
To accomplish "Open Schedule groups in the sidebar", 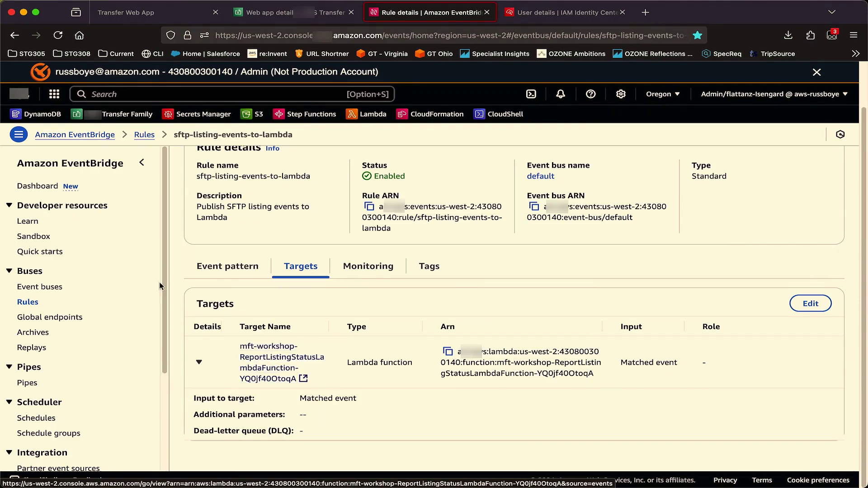I will coord(49,433).
